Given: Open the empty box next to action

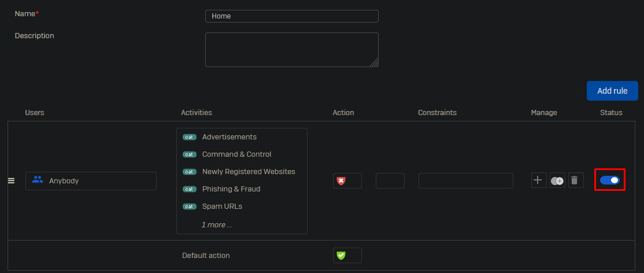Looking at the screenshot, I should [x=390, y=180].
